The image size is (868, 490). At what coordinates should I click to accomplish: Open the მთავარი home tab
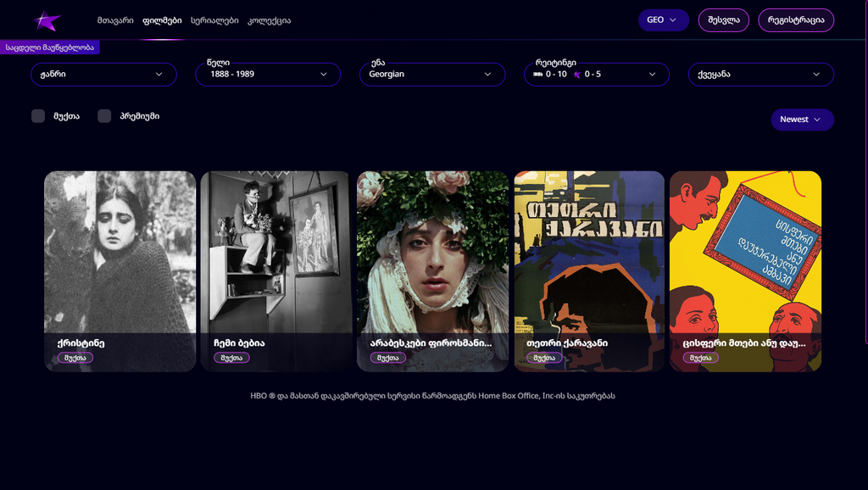115,20
